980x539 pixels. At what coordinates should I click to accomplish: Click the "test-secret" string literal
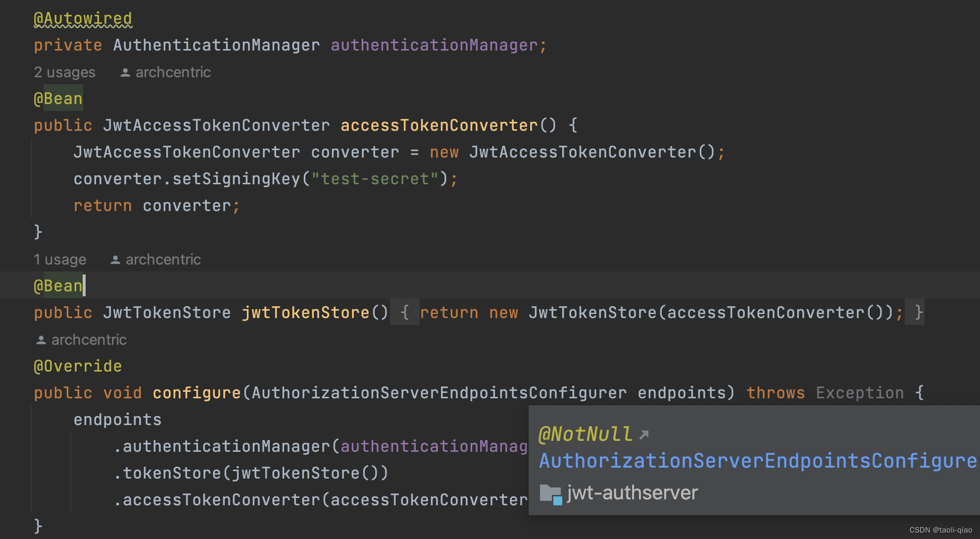[375, 179]
